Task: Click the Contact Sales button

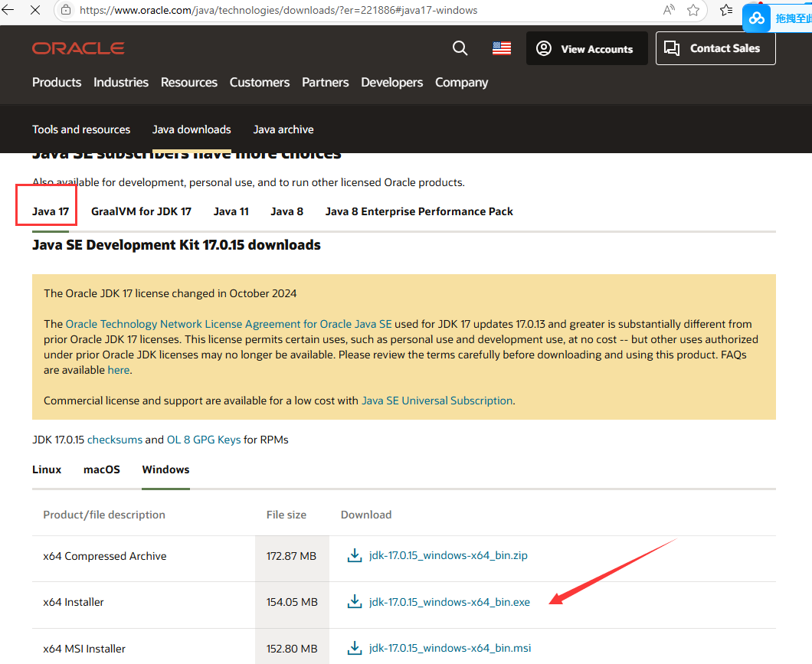Action: pyautogui.click(x=715, y=48)
